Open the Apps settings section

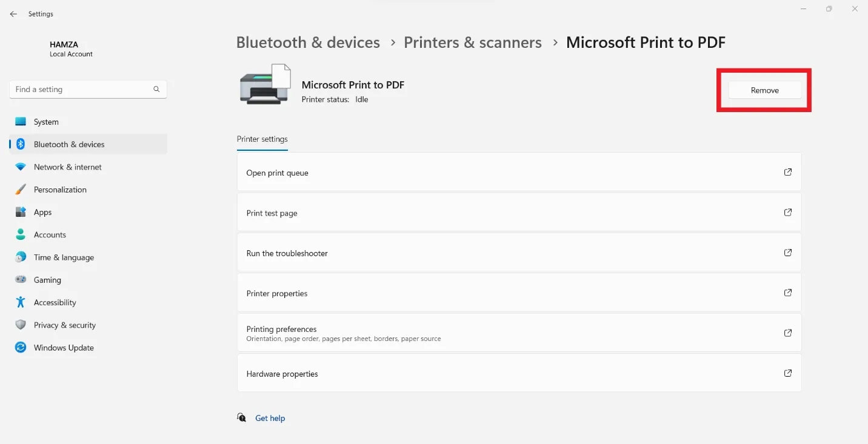tap(42, 211)
